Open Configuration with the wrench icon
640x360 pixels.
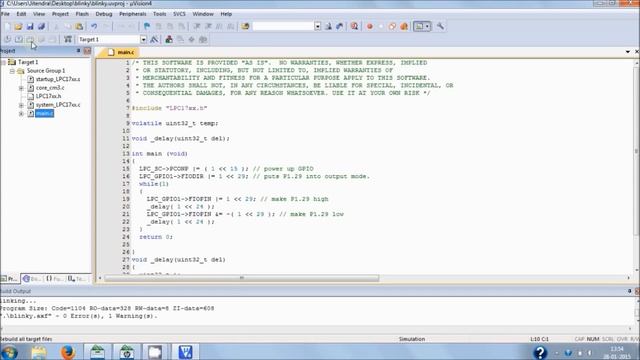click(x=440, y=27)
